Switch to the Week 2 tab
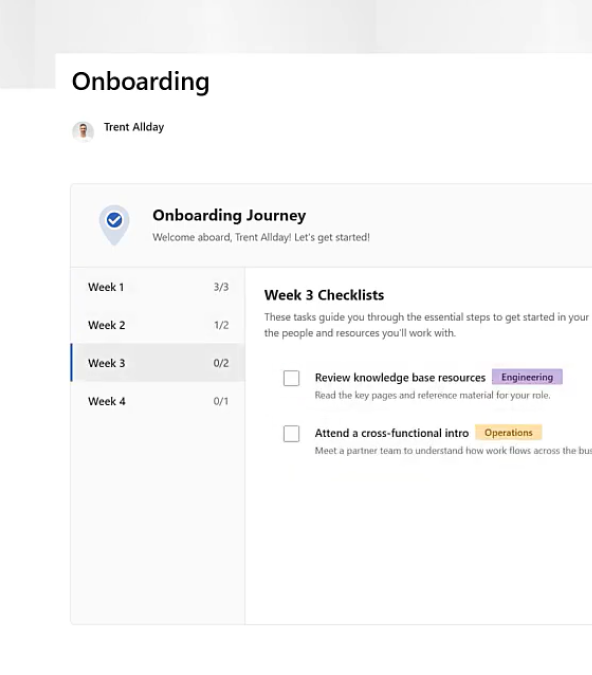 click(x=158, y=325)
